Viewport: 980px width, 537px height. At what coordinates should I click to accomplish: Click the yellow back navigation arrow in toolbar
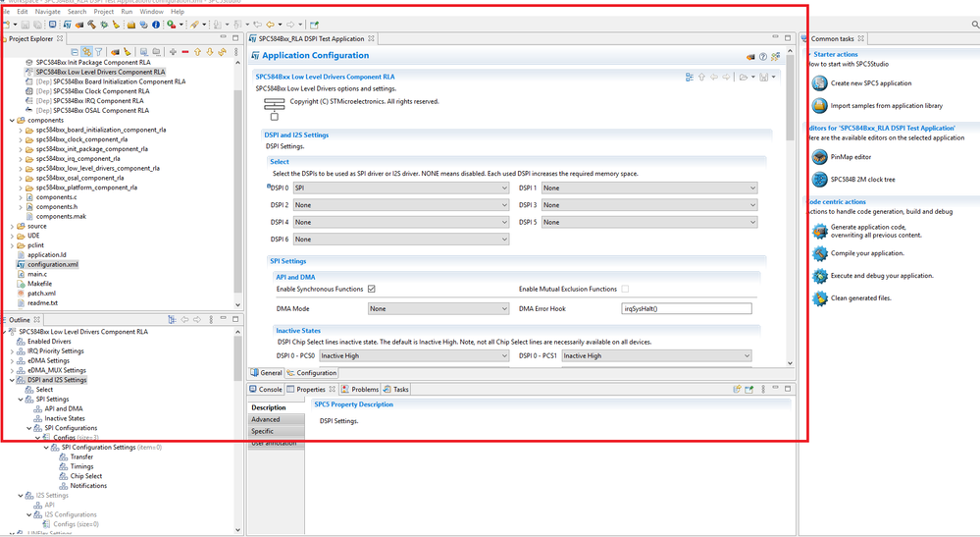(x=270, y=25)
